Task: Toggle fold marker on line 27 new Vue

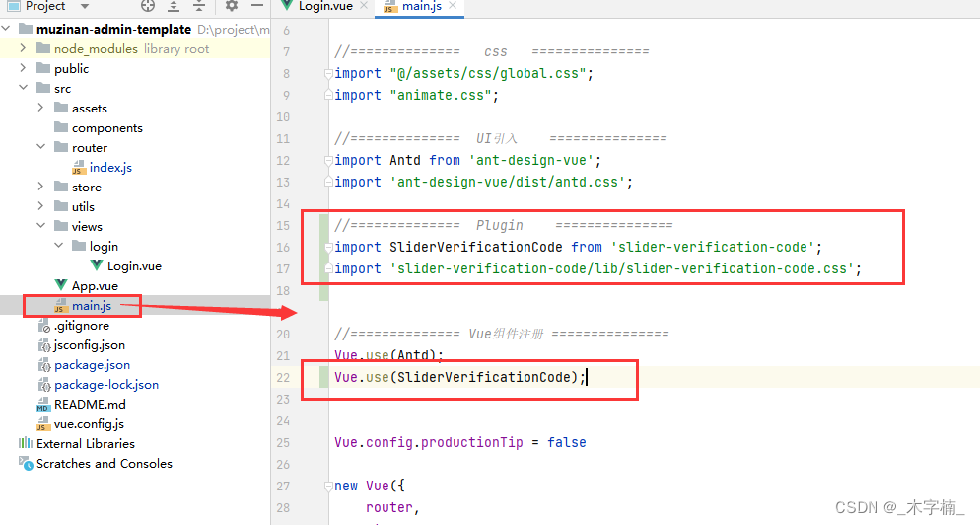Action: coord(328,487)
